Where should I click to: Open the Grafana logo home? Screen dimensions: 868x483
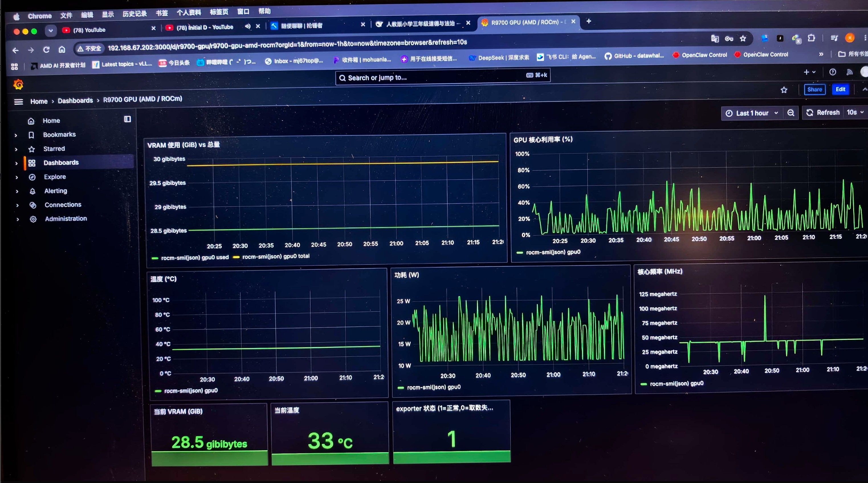[19, 84]
